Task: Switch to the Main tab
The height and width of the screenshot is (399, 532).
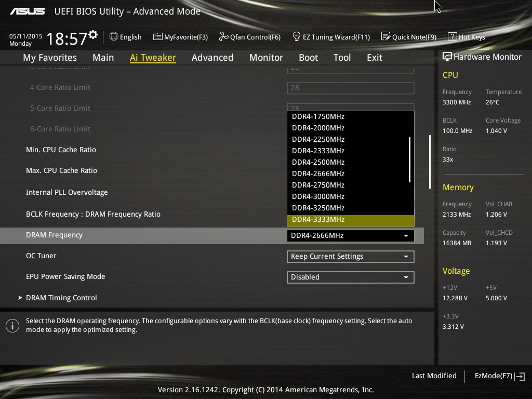Action: pyautogui.click(x=103, y=58)
